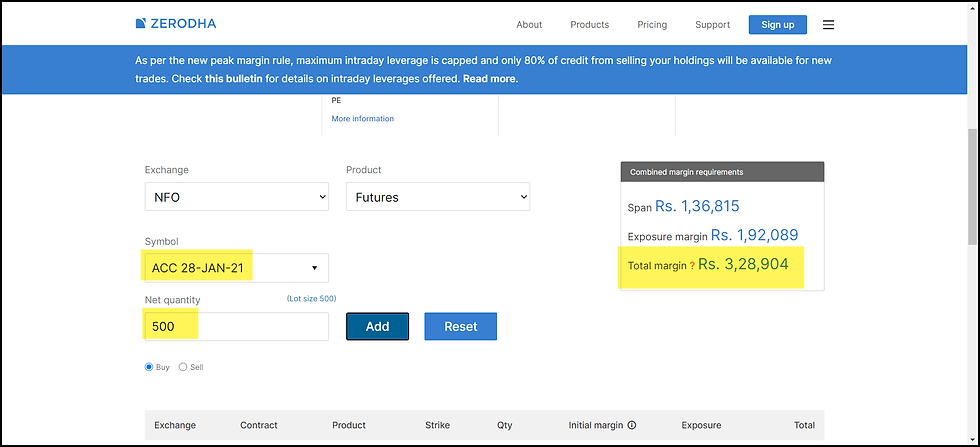Image resolution: width=980 pixels, height=447 pixels.
Task: Follow the Read more link in banner
Action: pyautogui.click(x=490, y=79)
